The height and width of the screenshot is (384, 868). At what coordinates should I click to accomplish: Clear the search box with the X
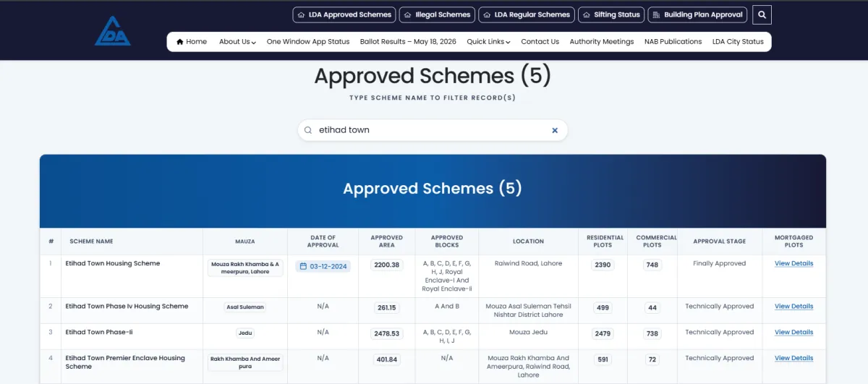point(555,130)
